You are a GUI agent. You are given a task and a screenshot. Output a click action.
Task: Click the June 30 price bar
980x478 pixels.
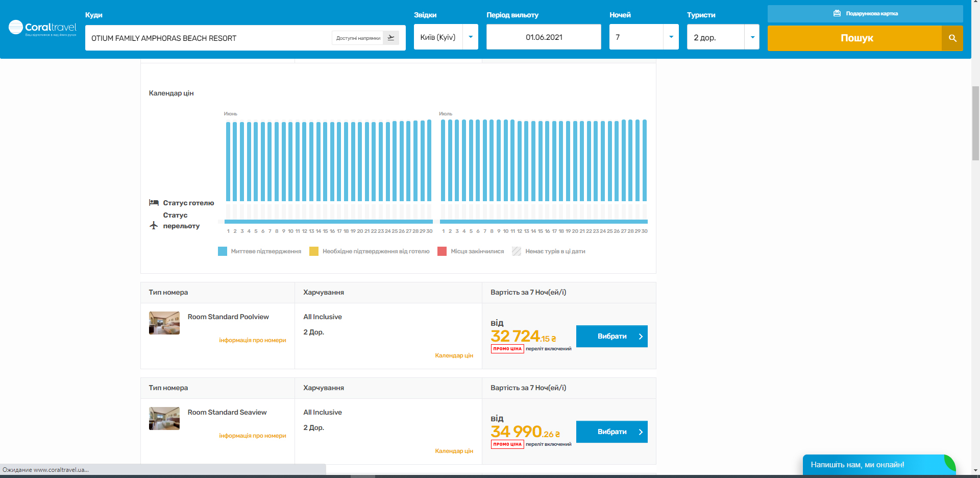(x=429, y=160)
